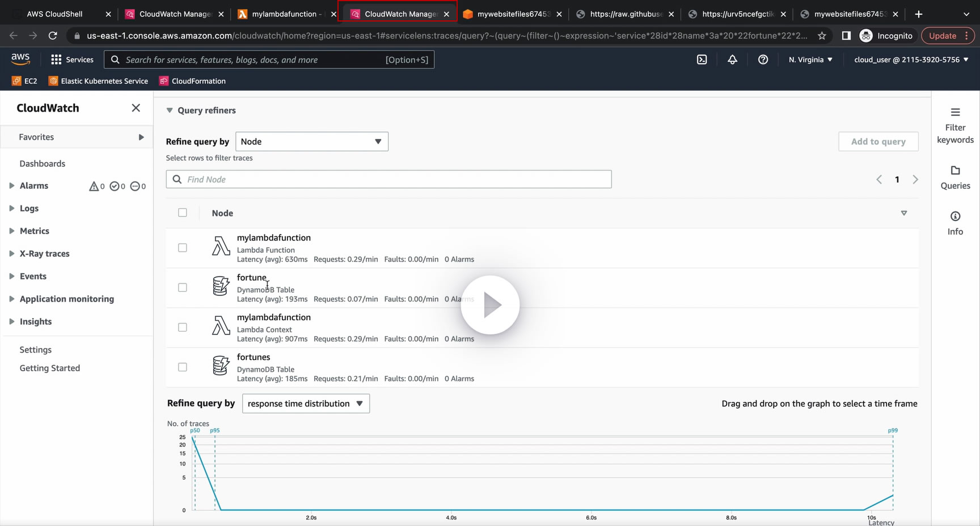Click the Lambda icon for mylambdafunction Lambda Function
The image size is (980, 526).
click(221, 246)
